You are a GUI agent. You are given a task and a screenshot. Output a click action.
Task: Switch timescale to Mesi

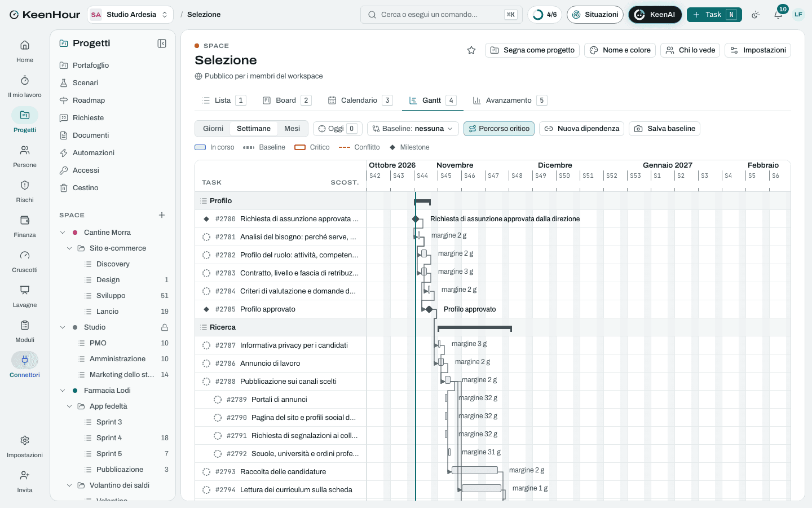292,129
